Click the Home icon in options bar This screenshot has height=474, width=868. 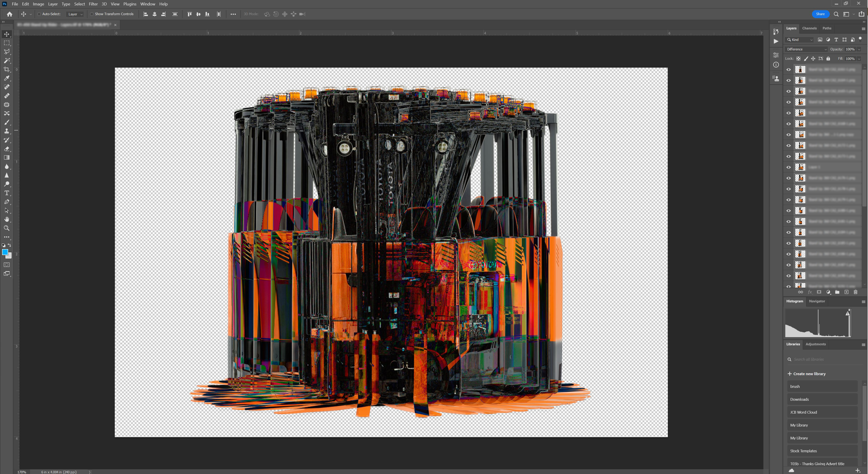[x=9, y=14]
